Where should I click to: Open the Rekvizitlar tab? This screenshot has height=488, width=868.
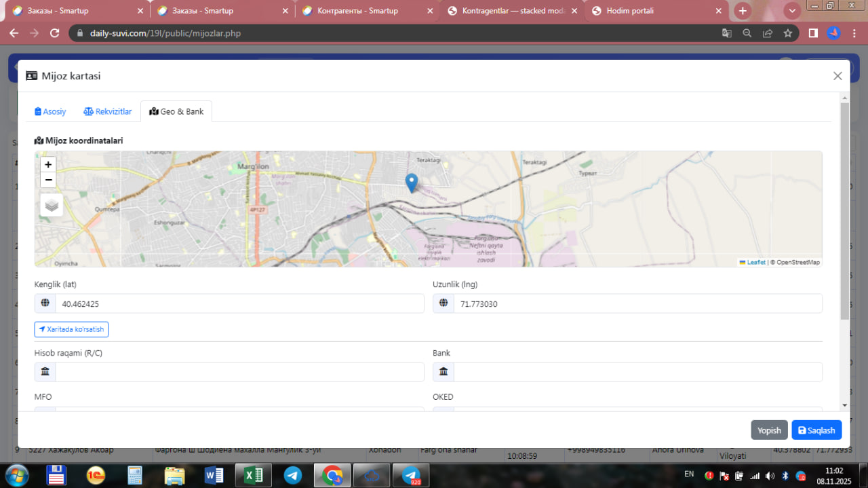click(x=108, y=111)
